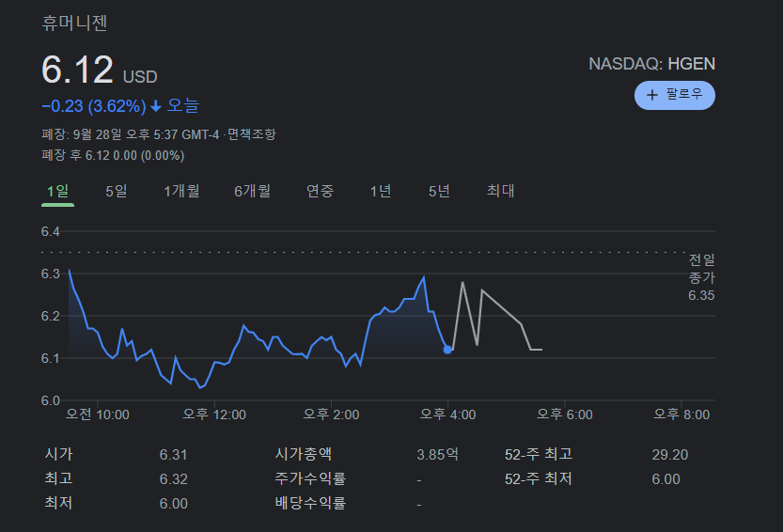Select the 6개월 range tab
Image resolution: width=783 pixels, height=532 pixels.
pos(252,191)
